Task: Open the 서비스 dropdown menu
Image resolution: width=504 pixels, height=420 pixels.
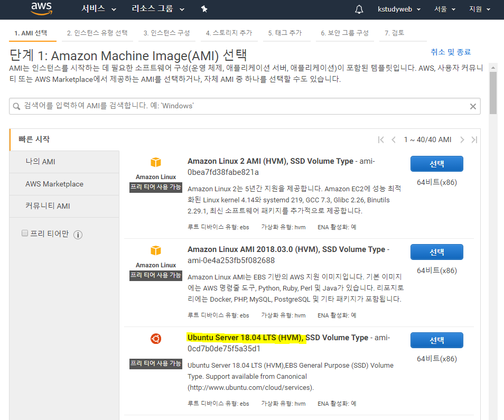Action: point(99,8)
